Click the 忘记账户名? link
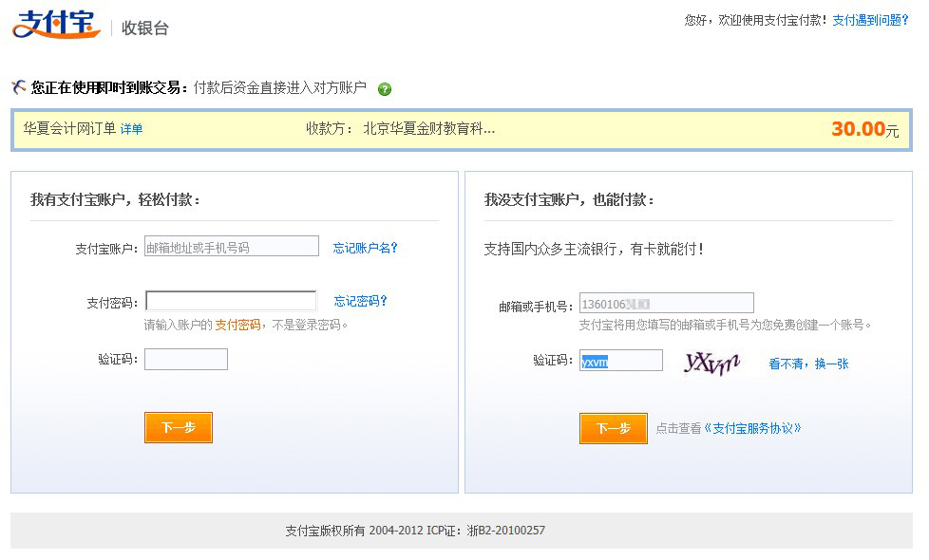This screenshot has height=560, width=929. 365,248
